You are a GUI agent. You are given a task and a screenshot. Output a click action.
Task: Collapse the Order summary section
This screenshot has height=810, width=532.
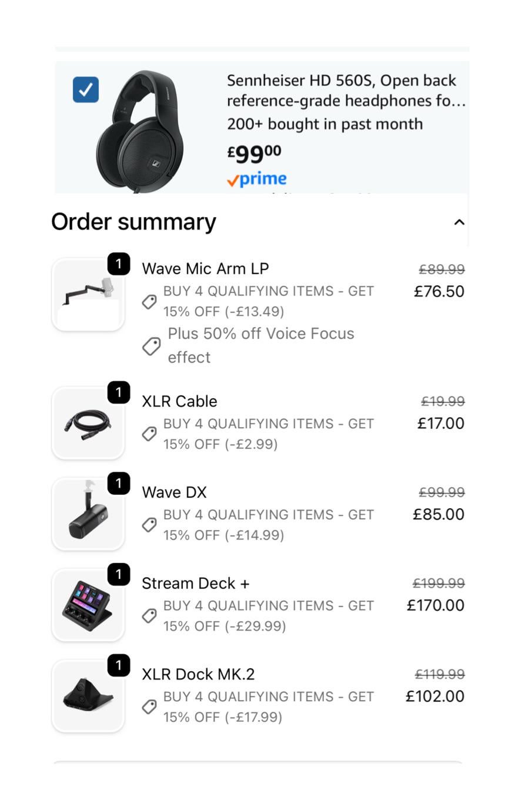[x=459, y=222]
